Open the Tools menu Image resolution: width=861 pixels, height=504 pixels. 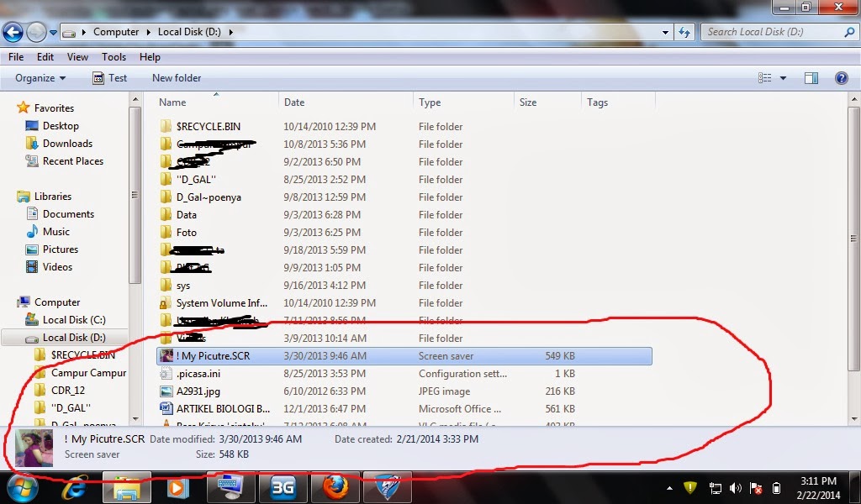click(114, 57)
